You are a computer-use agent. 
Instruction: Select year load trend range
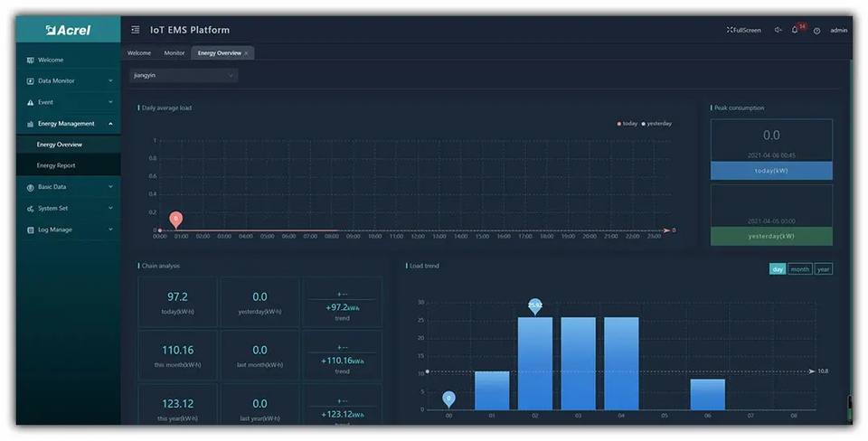(x=823, y=269)
